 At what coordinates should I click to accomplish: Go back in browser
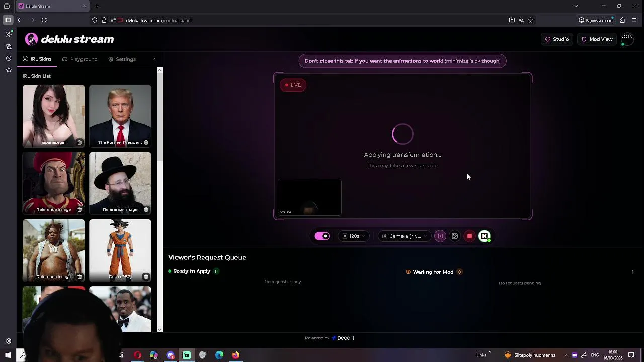(20, 20)
